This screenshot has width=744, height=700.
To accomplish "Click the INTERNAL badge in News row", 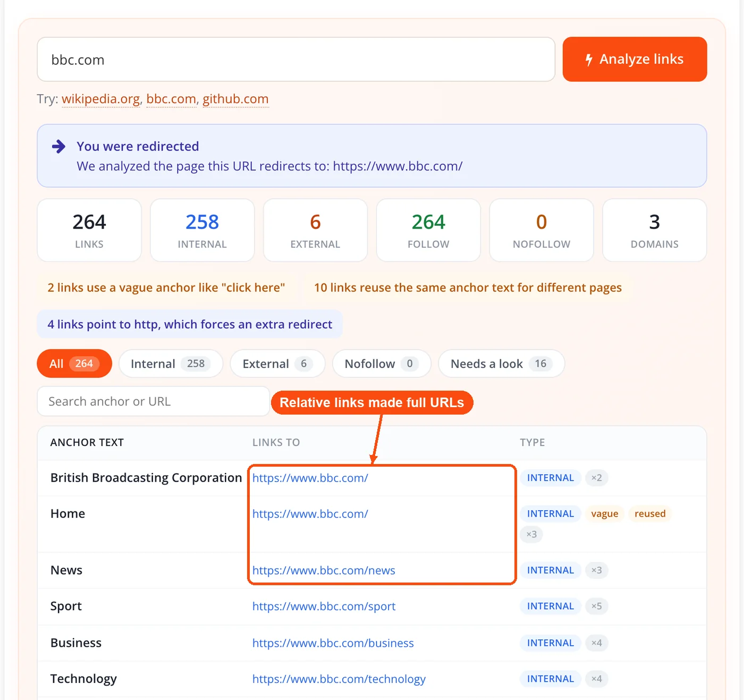I will coord(551,570).
